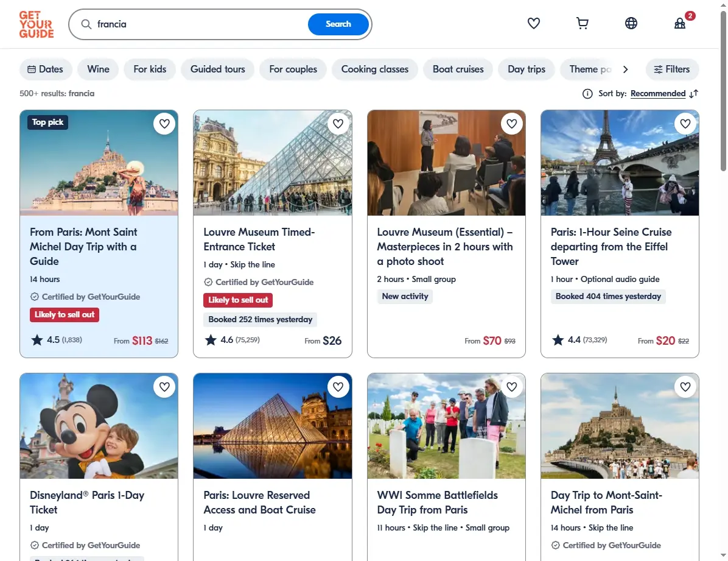728x561 pixels.
Task: Open the Sort by Recommended dropdown
Action: [x=658, y=93]
